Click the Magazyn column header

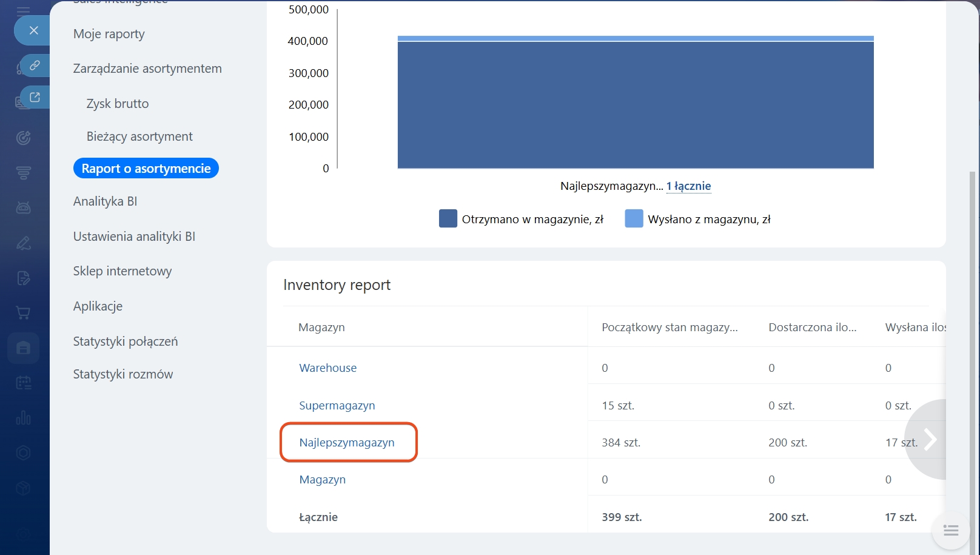pyautogui.click(x=321, y=328)
